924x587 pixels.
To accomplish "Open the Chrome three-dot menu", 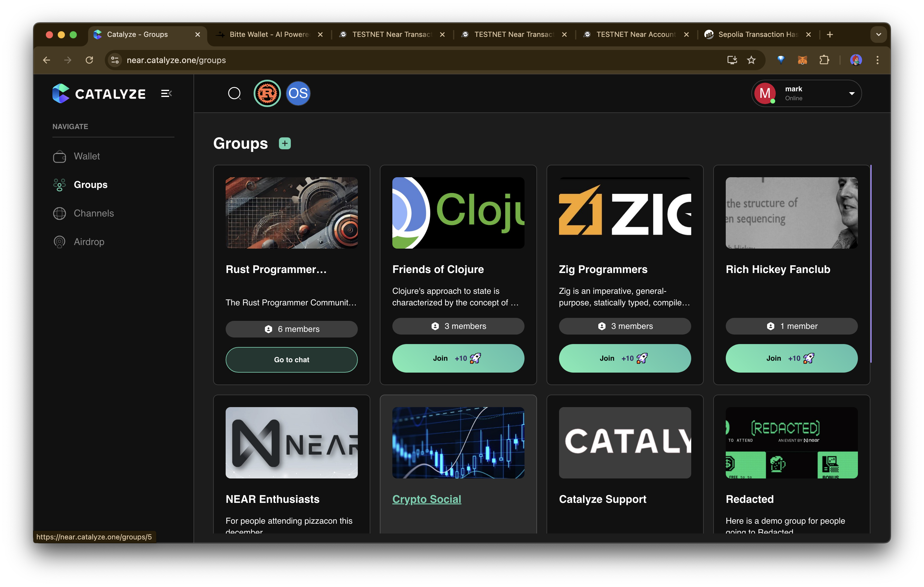I will (877, 60).
